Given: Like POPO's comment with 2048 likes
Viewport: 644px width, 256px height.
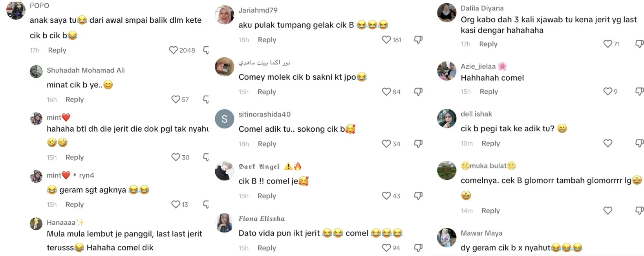Looking at the screenshot, I should (x=173, y=50).
